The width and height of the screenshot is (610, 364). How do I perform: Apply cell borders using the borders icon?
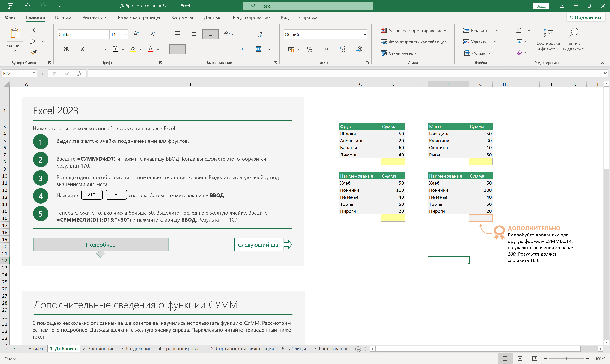point(115,49)
